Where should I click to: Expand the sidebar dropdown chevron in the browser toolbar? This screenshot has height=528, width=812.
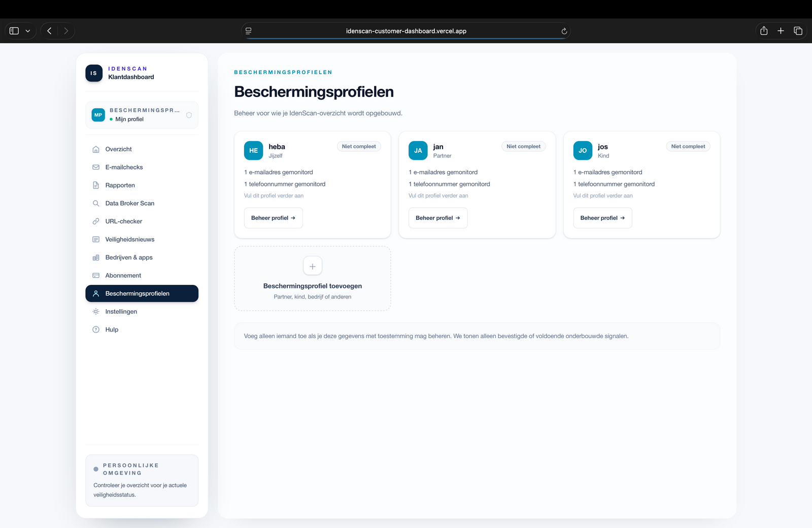point(28,31)
